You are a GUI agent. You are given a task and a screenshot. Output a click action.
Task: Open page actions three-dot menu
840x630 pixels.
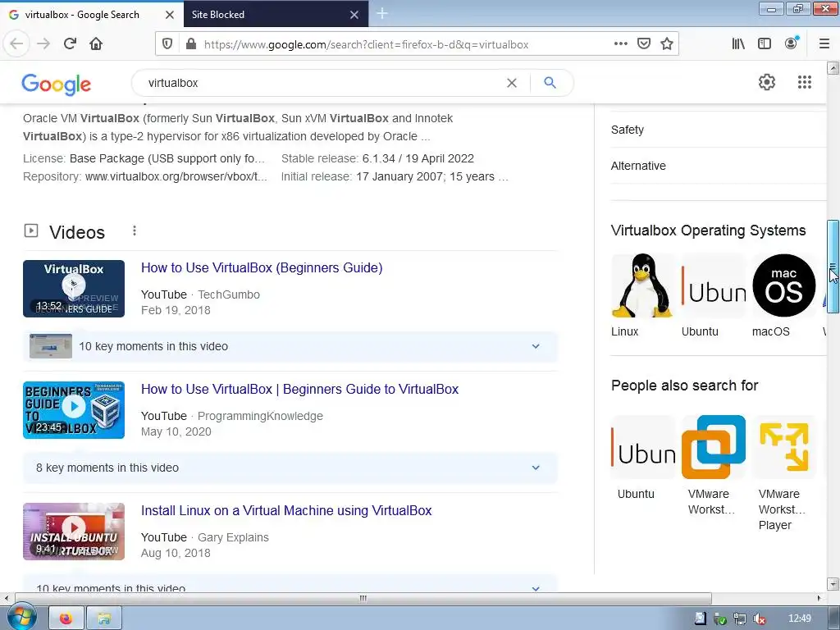coord(620,43)
